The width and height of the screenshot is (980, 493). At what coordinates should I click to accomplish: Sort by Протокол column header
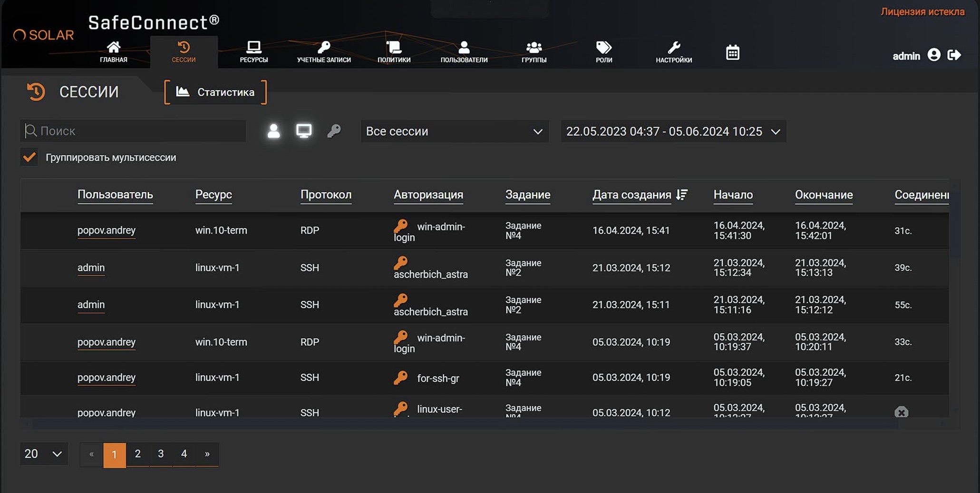[x=326, y=195]
